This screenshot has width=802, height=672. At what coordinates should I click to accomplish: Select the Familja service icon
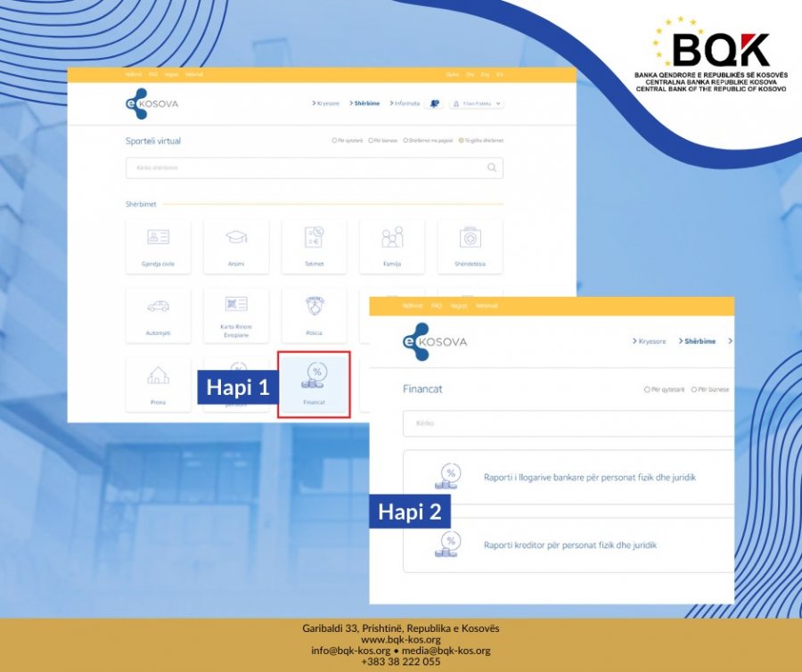click(392, 239)
